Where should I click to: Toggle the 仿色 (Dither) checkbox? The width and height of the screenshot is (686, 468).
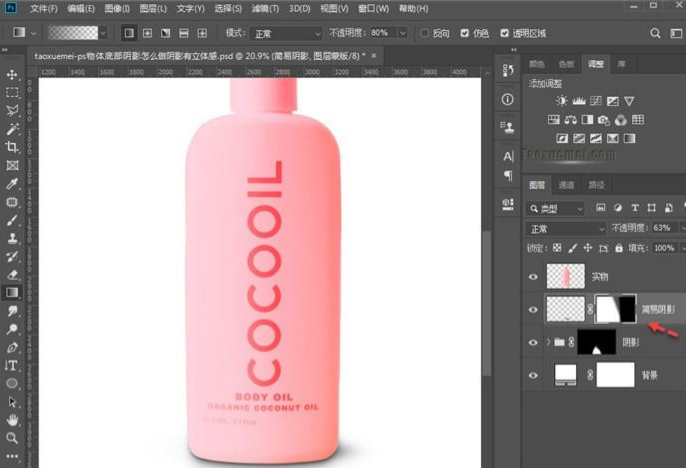[465, 33]
